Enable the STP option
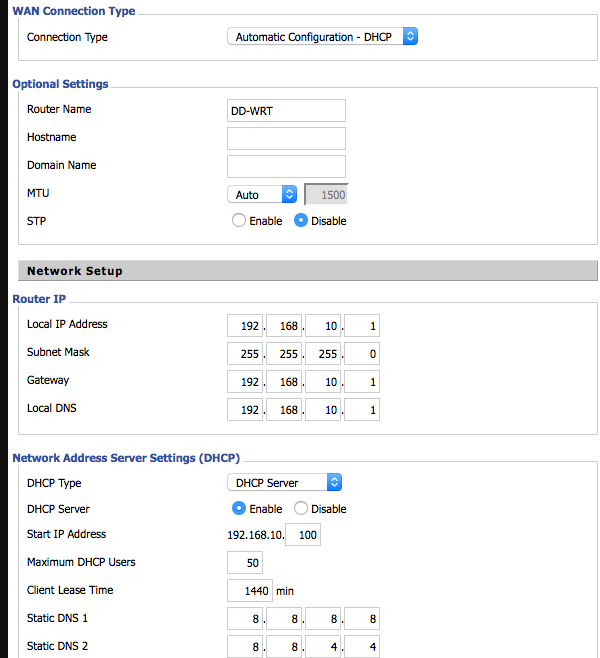Viewport: 600px width, 658px height. tap(239, 221)
